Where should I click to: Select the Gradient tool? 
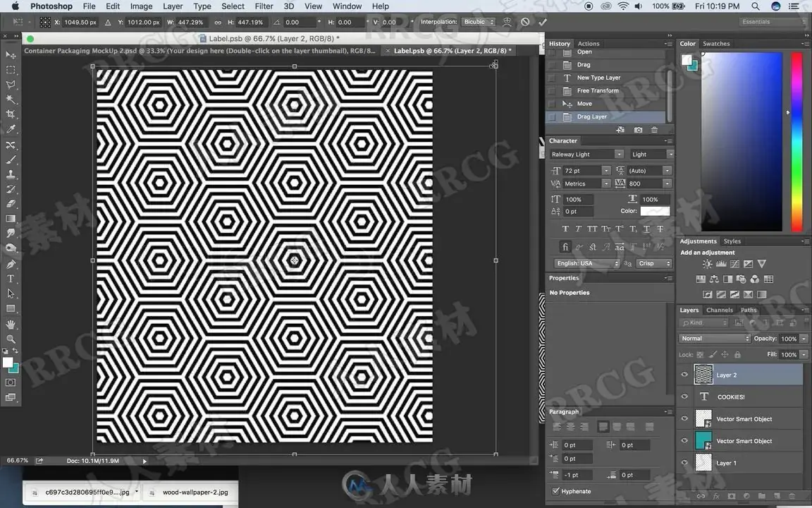tap(11, 219)
